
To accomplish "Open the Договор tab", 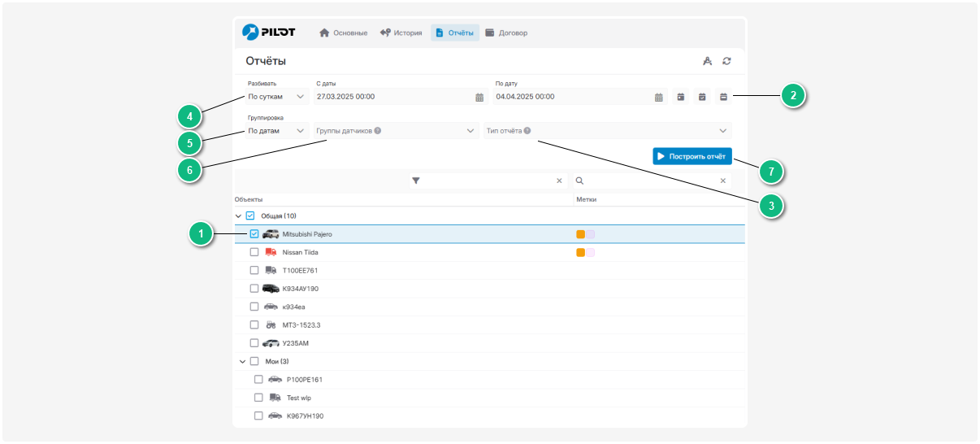I will coord(506,33).
